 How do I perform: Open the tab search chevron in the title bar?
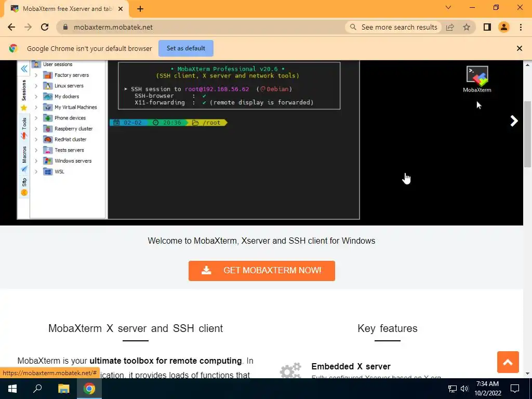pyautogui.click(x=448, y=7)
